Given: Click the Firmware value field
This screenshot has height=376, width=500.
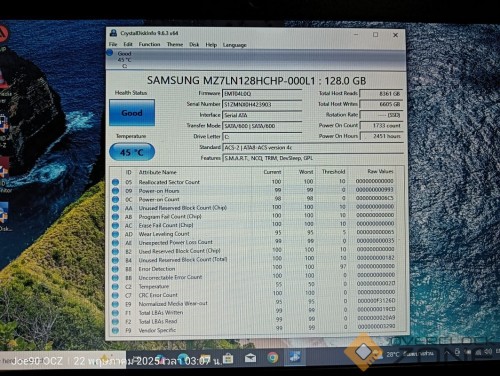Looking at the screenshot, I should coord(262,94).
